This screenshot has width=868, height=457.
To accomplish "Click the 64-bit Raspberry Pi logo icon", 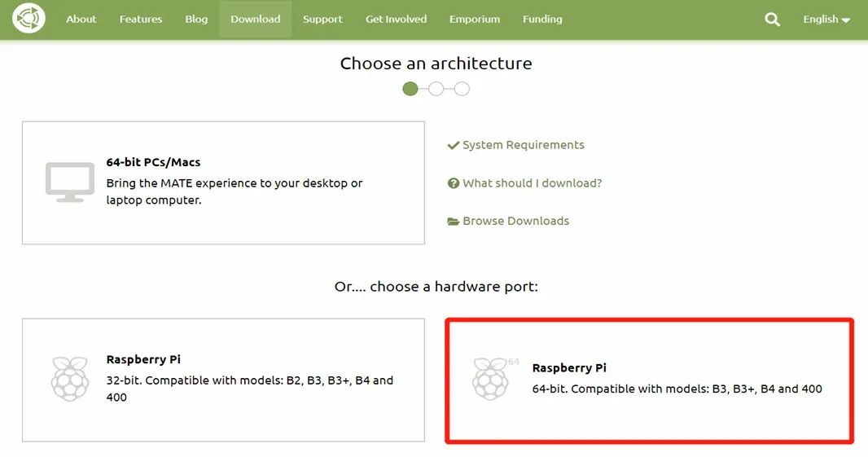I will click(x=492, y=379).
